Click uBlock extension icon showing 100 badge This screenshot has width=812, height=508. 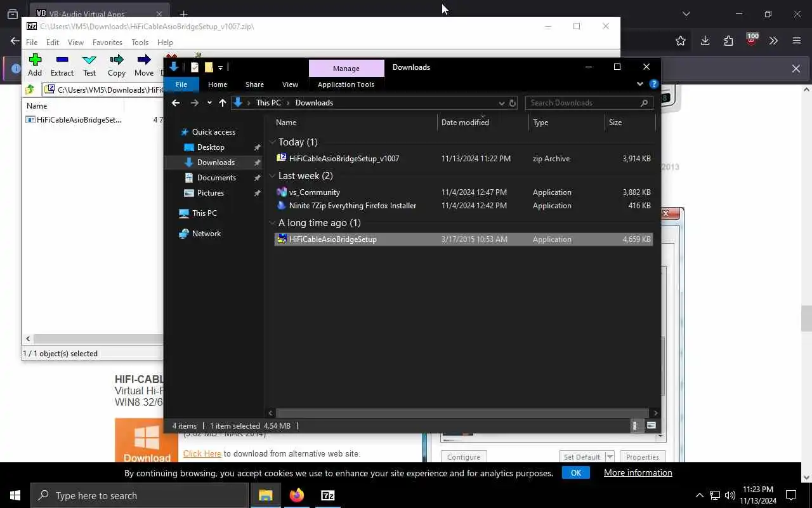(x=751, y=40)
